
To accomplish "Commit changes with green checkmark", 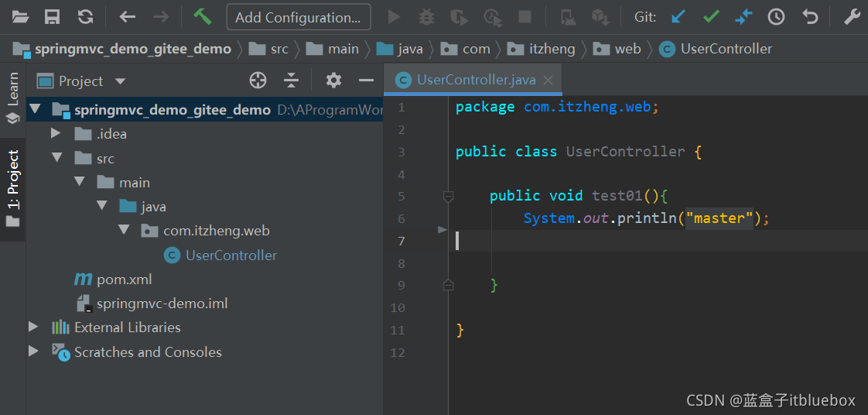I will [x=711, y=17].
